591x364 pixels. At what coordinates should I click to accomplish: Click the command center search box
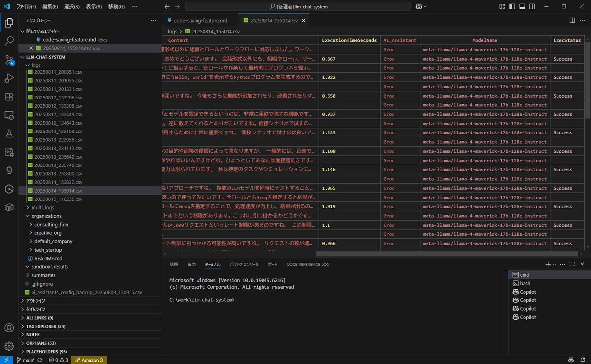(298, 6)
